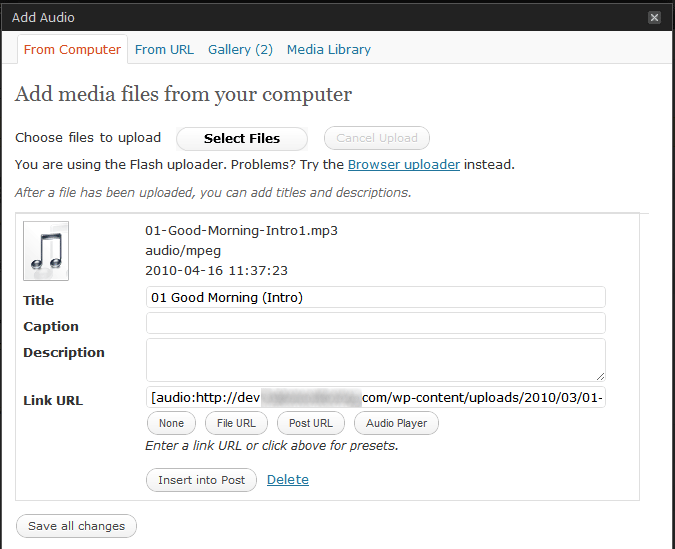675x549 pixels.
Task: Click the music note audio thumbnail
Action: tap(46, 251)
